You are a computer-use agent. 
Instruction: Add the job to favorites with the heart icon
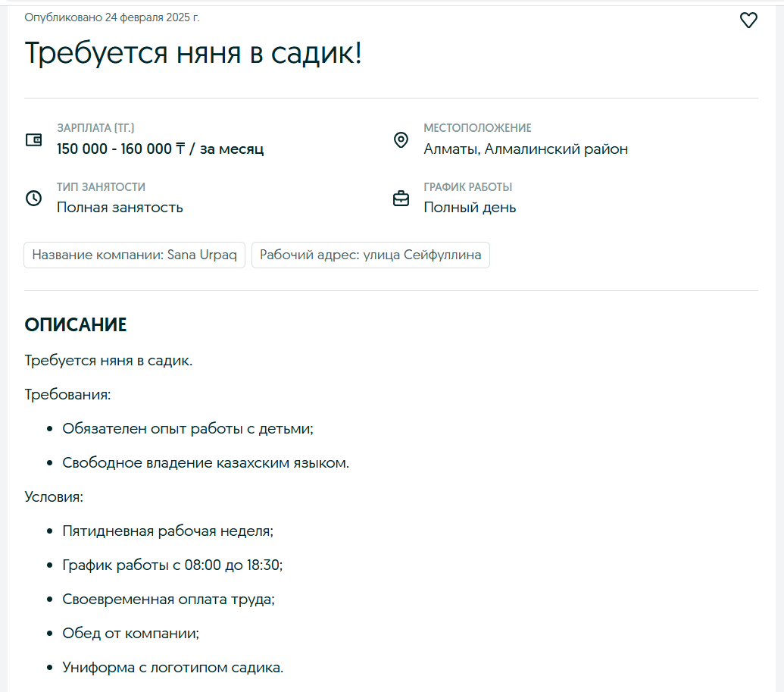[748, 20]
